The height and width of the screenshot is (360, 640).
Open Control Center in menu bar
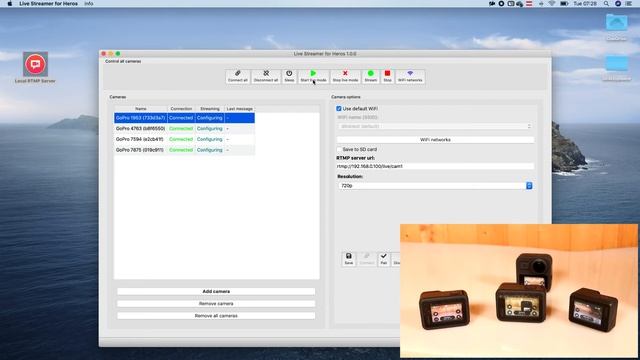point(629,4)
